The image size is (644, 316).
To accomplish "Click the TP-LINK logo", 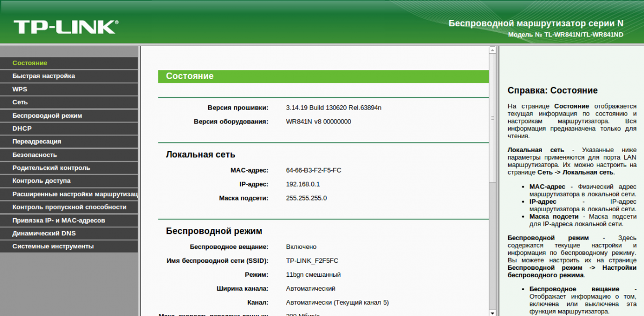I will 65,27.
